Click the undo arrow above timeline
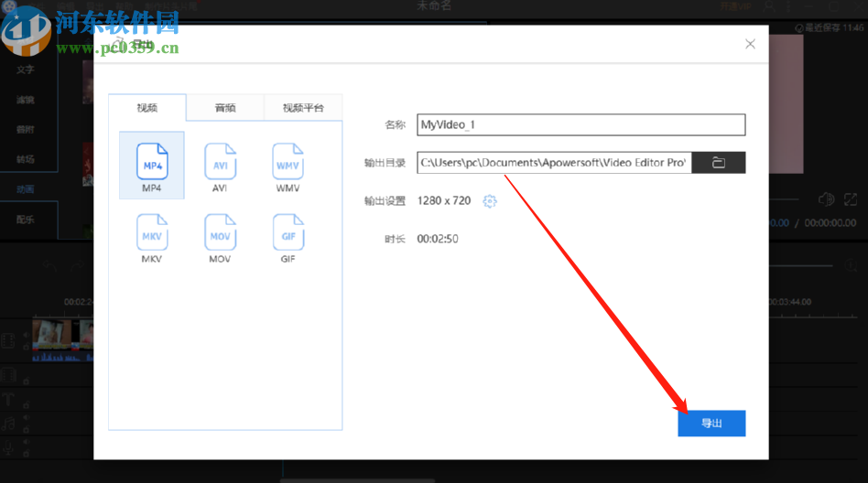 pos(50,267)
